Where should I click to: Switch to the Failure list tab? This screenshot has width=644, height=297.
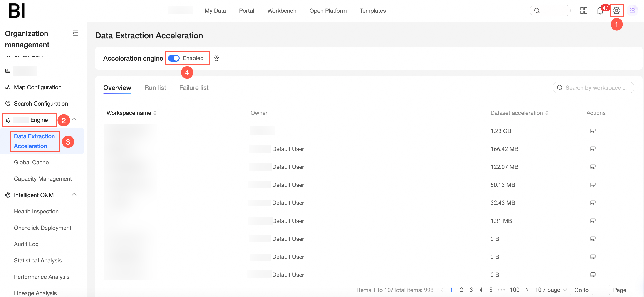194,88
